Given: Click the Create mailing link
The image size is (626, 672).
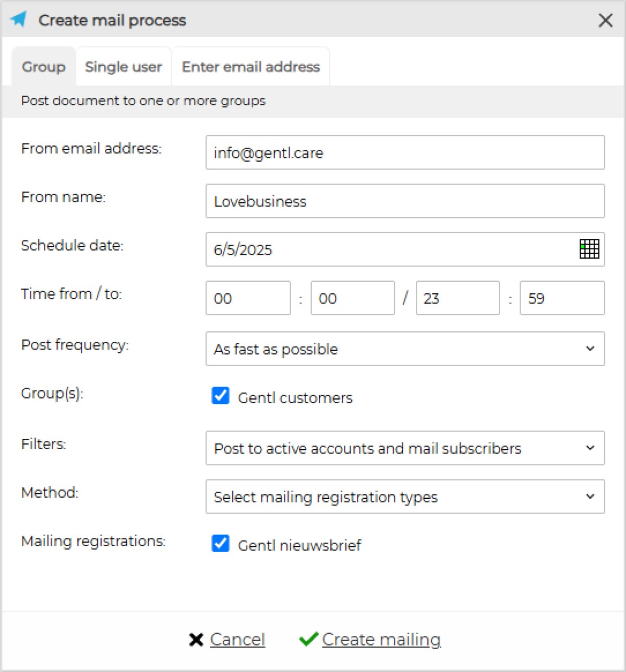Looking at the screenshot, I should coord(381,640).
